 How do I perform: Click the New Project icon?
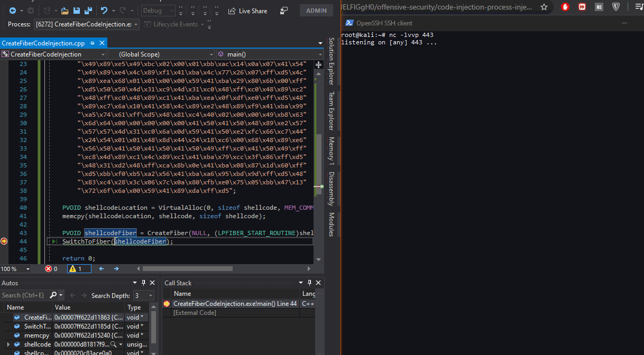pos(47,11)
